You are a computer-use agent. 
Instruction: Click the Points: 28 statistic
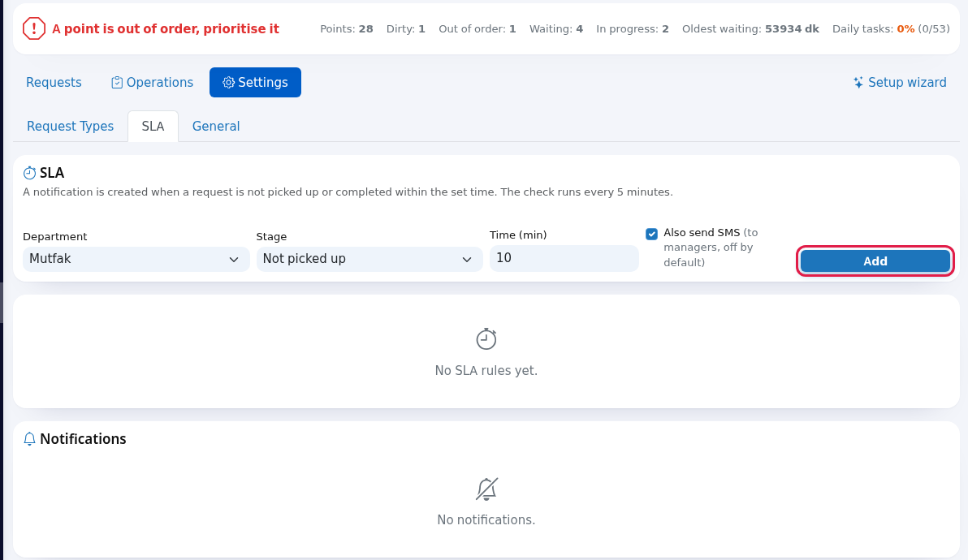pyautogui.click(x=346, y=29)
